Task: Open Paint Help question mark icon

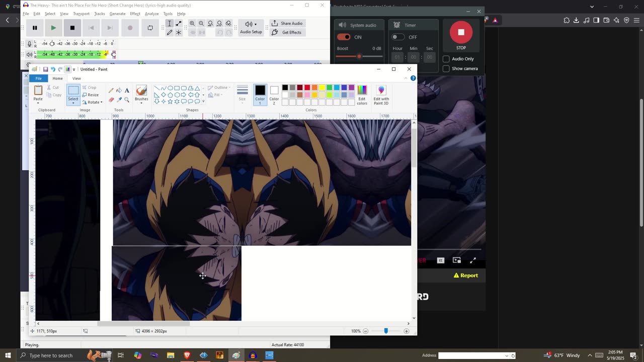Action: (x=413, y=78)
